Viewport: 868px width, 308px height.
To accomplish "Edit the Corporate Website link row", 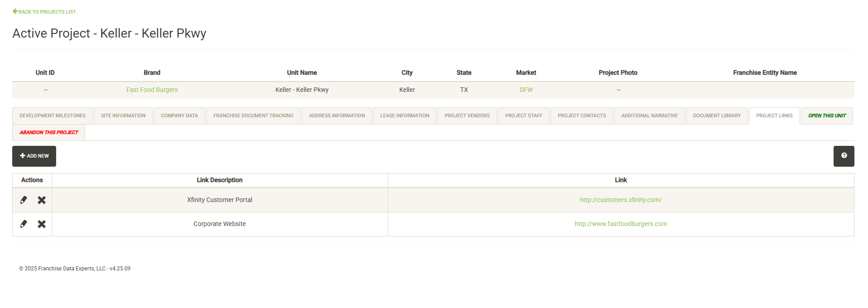I will 24,224.
